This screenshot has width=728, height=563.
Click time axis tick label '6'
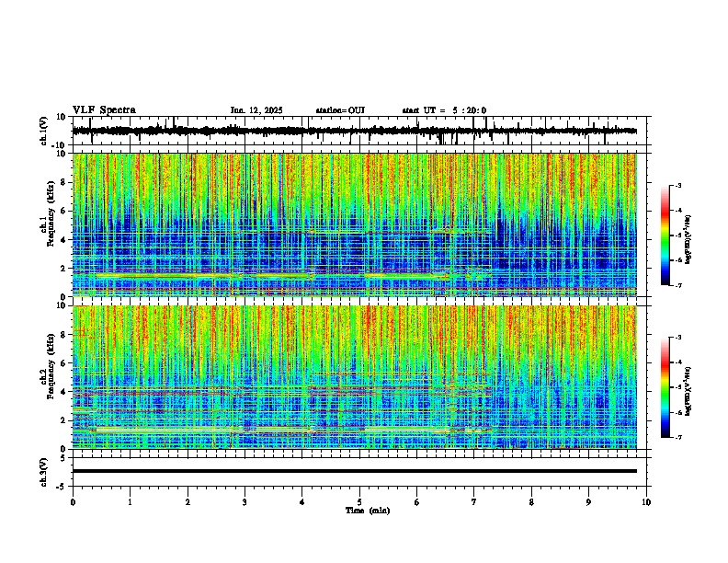(x=417, y=502)
